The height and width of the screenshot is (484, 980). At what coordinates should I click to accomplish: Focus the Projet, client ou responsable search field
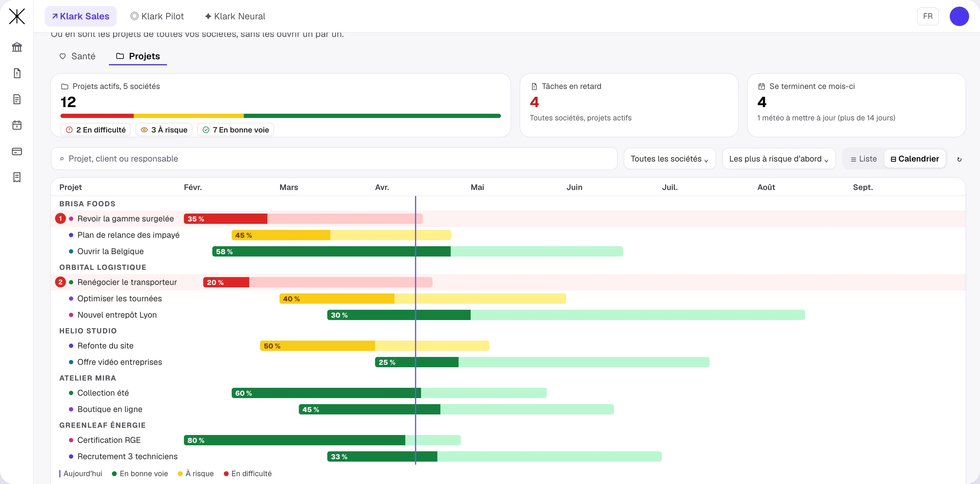[x=334, y=159]
